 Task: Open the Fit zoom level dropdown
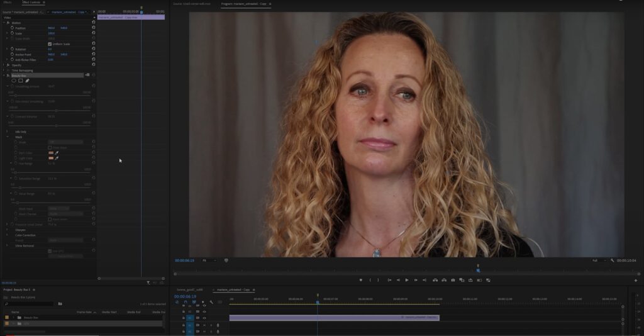(209, 260)
